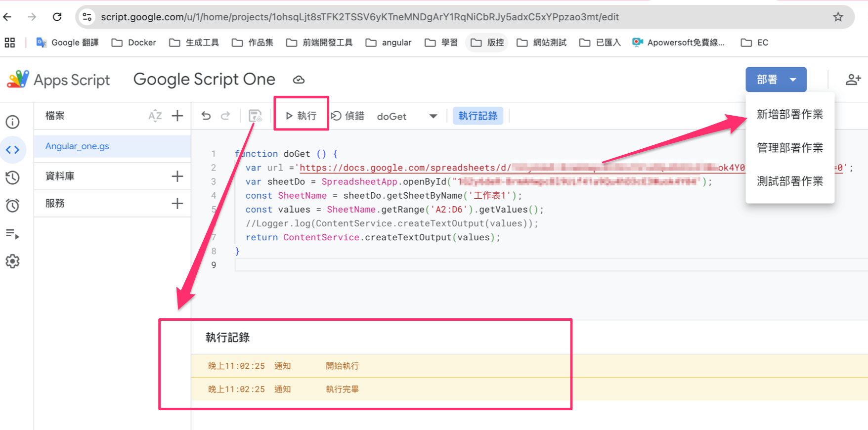
Task: Sort files with the AZ icon
Action: coord(155,116)
